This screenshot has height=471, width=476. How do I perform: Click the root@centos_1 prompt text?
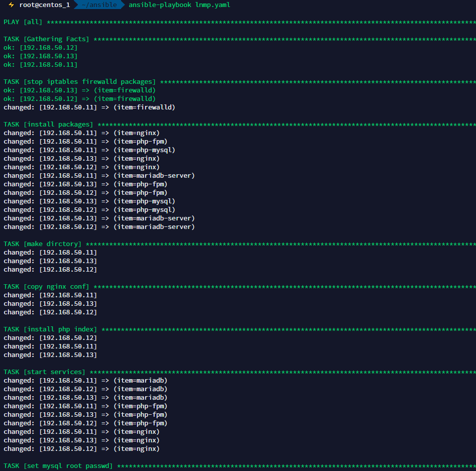coord(45,5)
